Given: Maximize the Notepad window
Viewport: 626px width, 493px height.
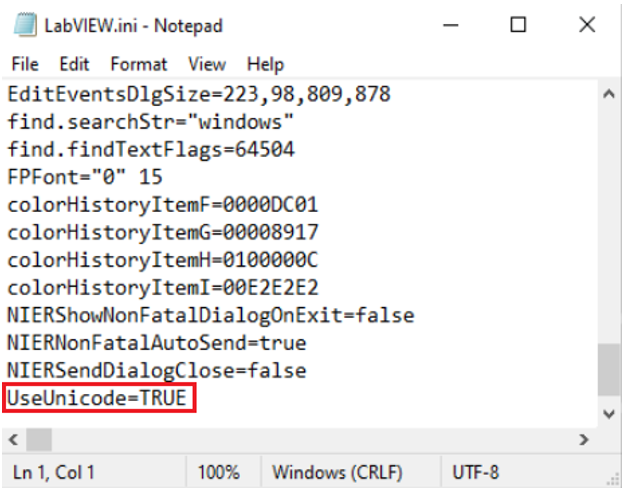Looking at the screenshot, I should tap(518, 25).
